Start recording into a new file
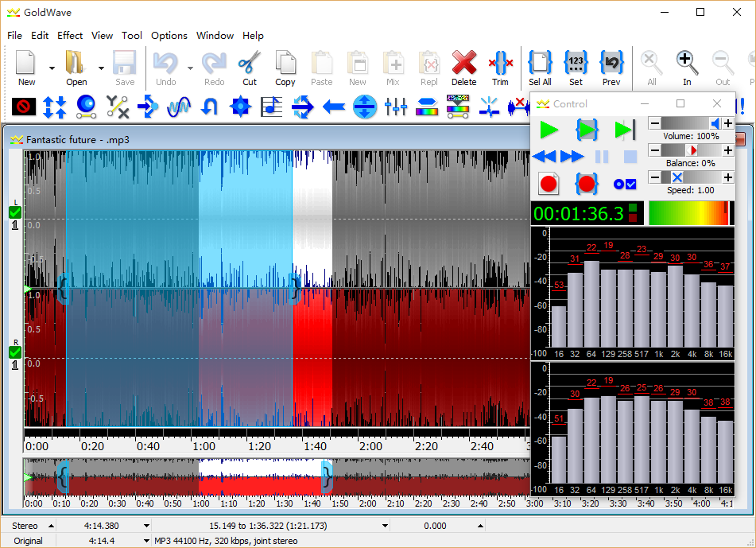The height and width of the screenshot is (548, 756). 549,184
